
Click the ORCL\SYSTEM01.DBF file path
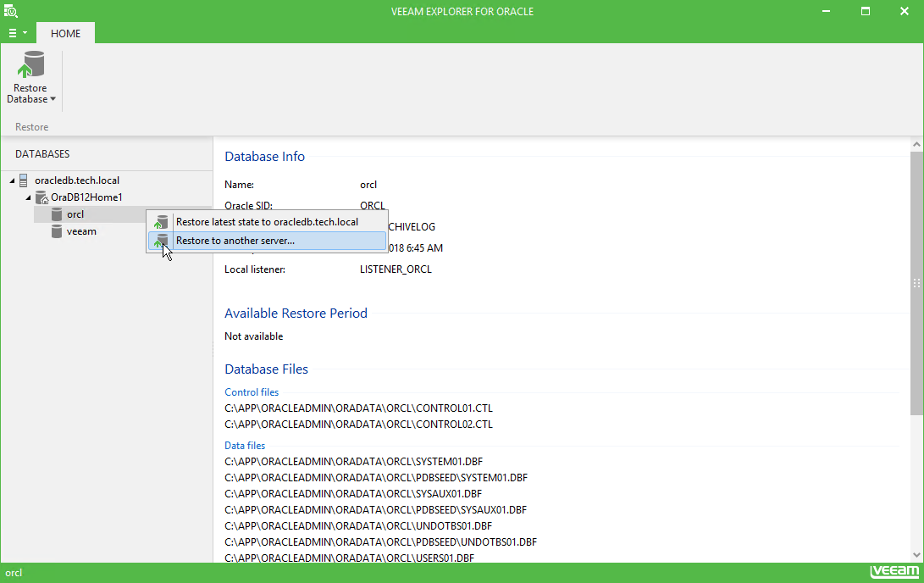353,462
